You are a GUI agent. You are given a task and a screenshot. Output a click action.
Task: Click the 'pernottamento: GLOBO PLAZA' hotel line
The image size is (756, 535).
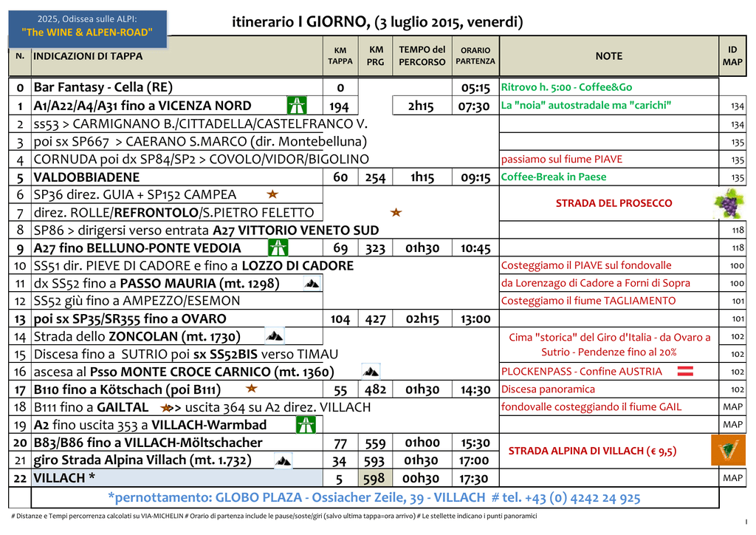tap(374, 497)
